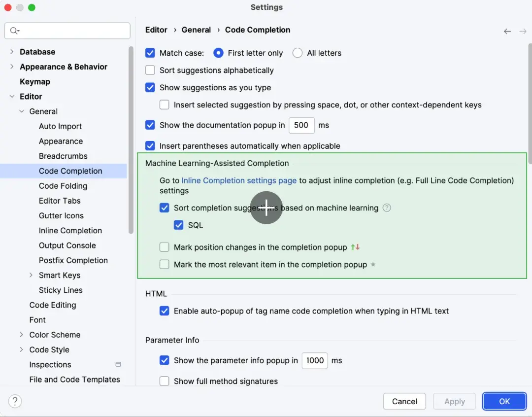Select the All letters radio button
The width and height of the screenshot is (532, 417).
point(298,53)
